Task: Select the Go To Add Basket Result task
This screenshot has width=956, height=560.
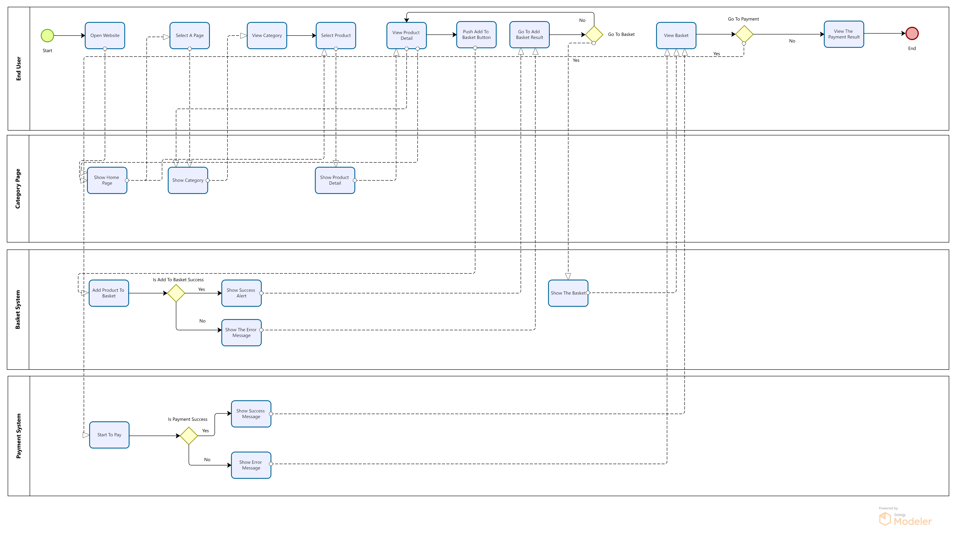Action: [x=529, y=34]
